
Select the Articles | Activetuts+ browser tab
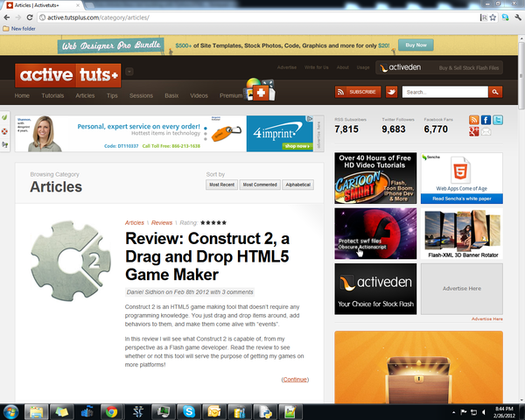click(x=42, y=5)
